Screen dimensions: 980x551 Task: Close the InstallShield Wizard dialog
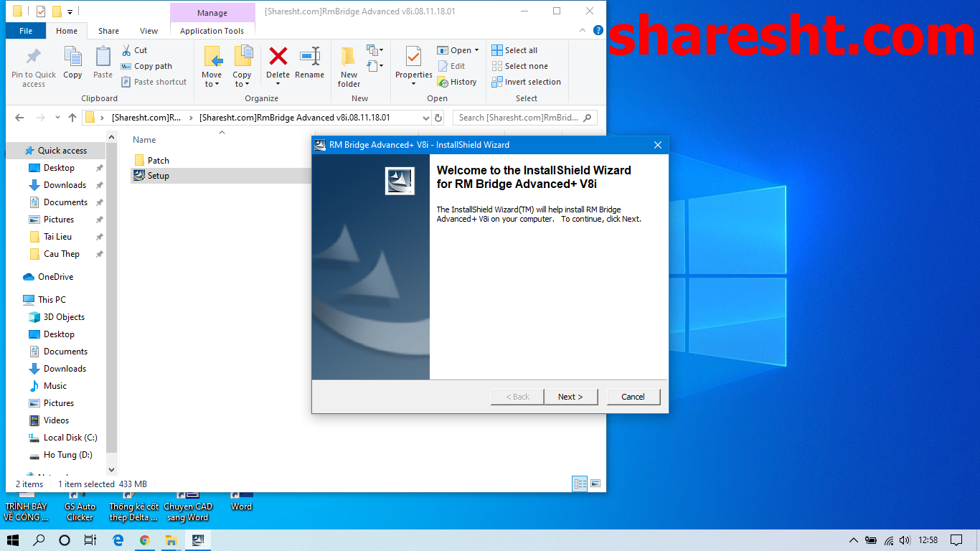point(657,145)
